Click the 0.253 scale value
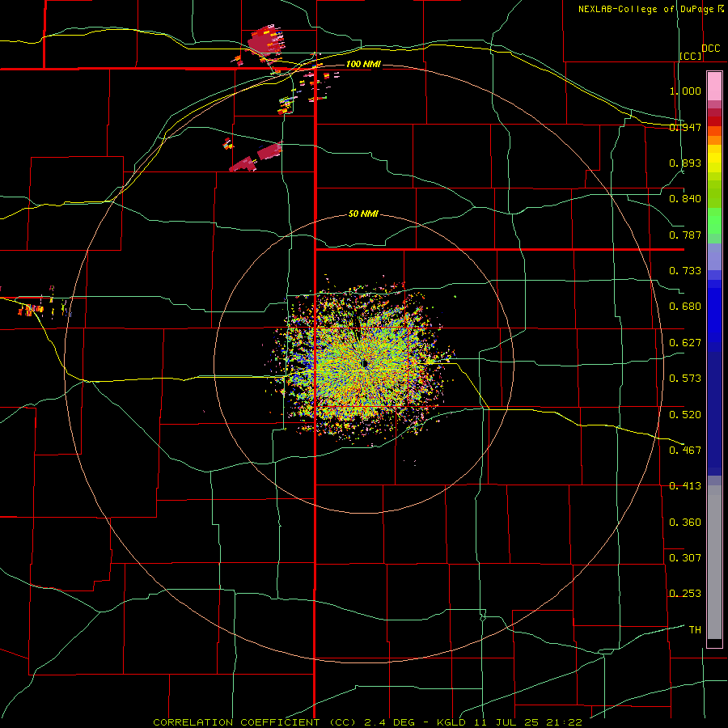The image size is (728, 728). [x=685, y=594]
